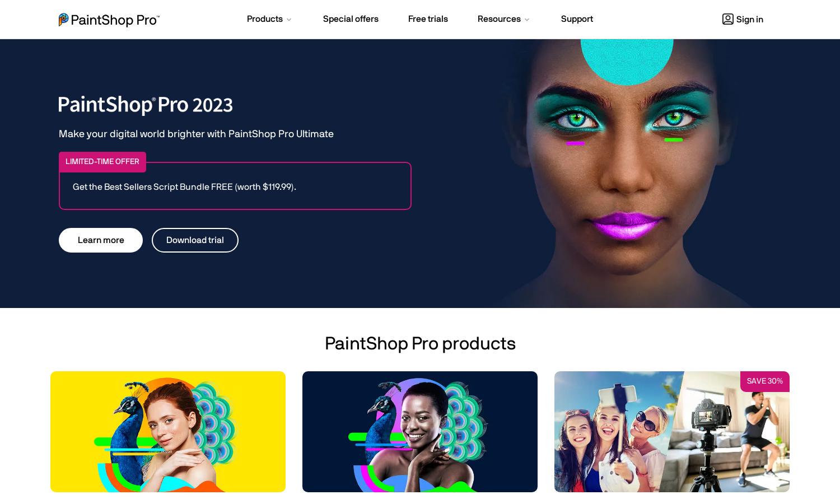The width and height of the screenshot is (840, 504).
Task: Select the Best Sellers Script Bundle offer text
Action: 184,187
